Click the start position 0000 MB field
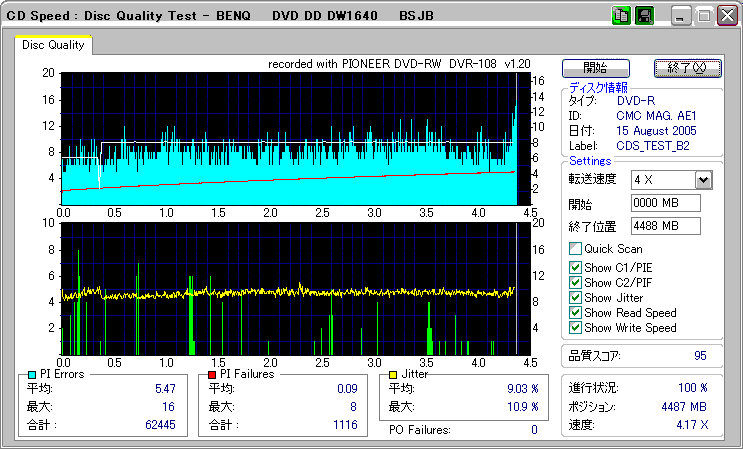 point(665,203)
